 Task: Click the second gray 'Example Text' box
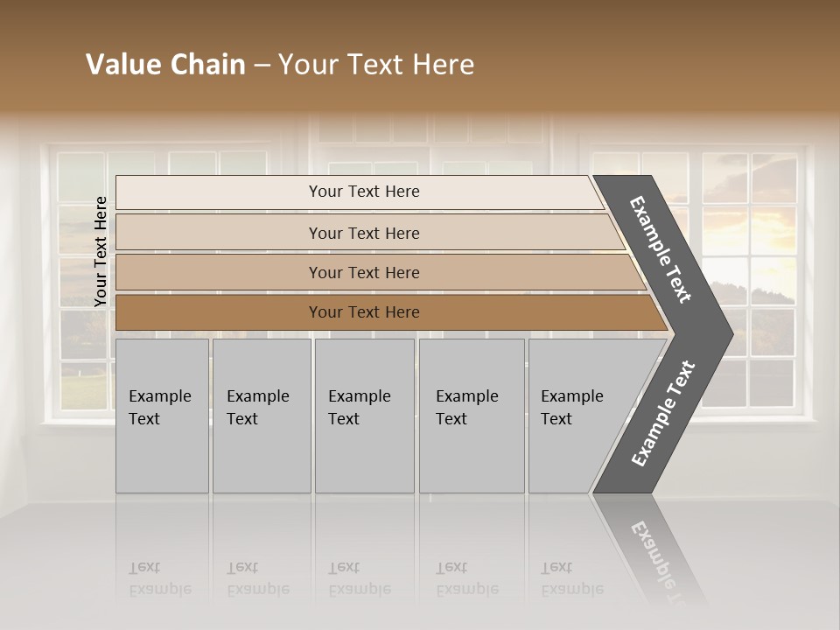tap(262, 416)
